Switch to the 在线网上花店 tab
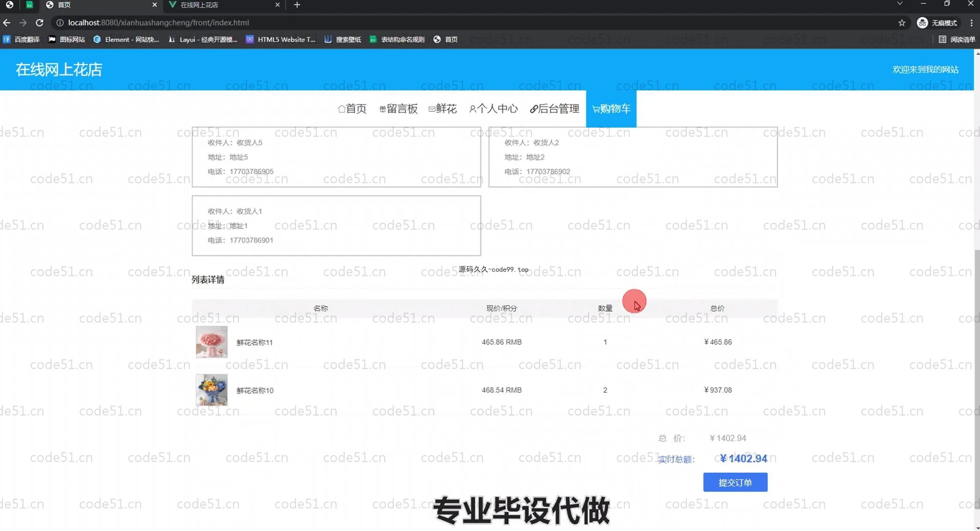The image size is (980, 531). [225, 5]
